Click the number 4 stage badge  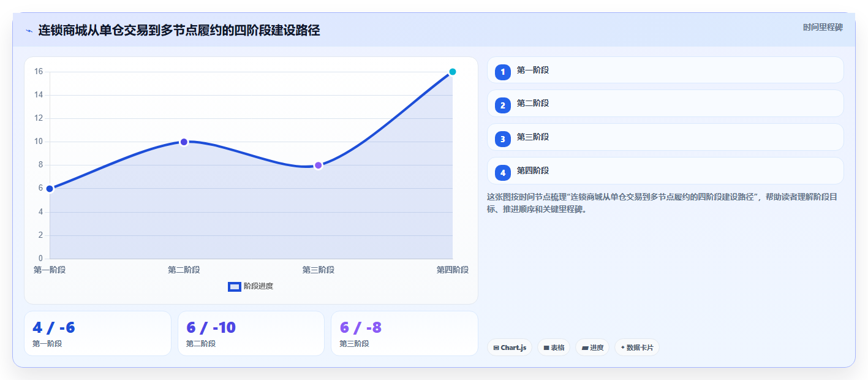503,173
